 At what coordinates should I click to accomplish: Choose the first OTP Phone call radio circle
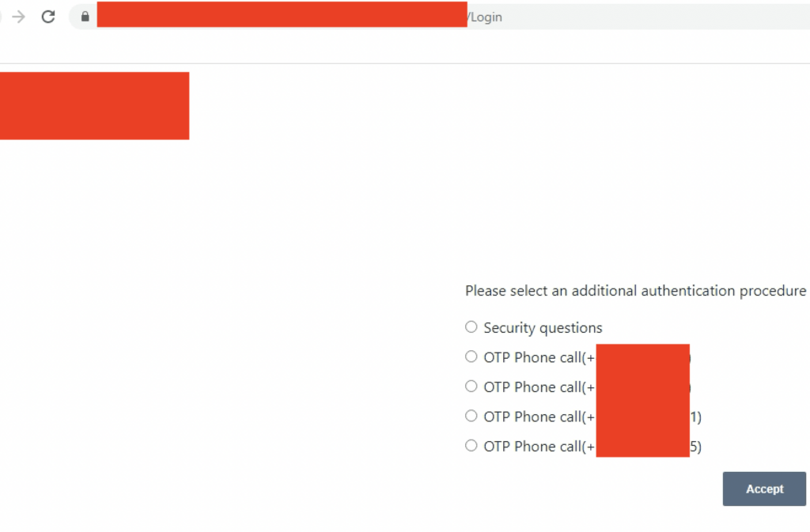471,357
